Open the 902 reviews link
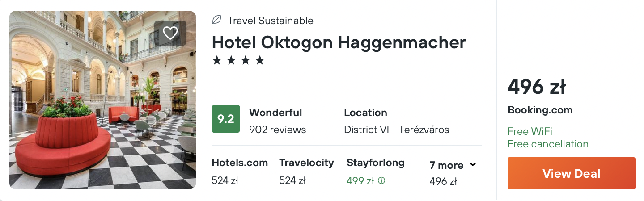The width and height of the screenshot is (644, 201). (277, 130)
